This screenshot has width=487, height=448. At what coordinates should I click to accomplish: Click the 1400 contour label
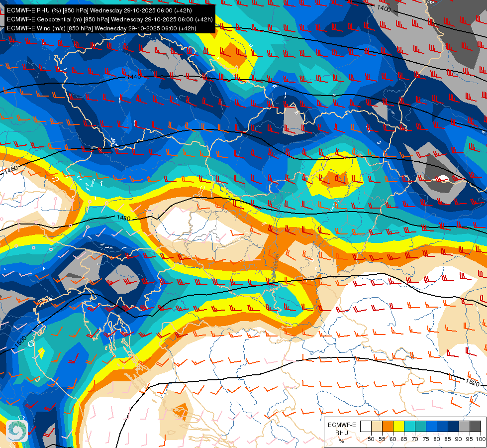[x=384, y=8]
